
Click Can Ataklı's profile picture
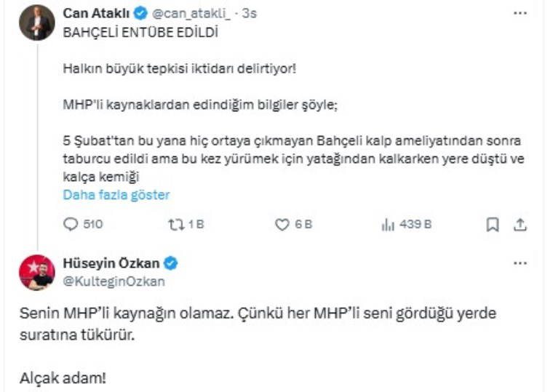coord(36,23)
